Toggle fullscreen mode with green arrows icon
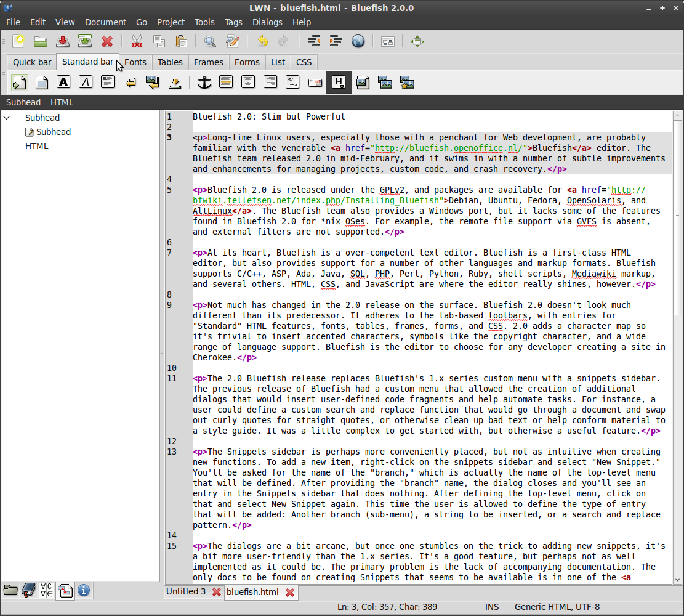 click(x=417, y=41)
